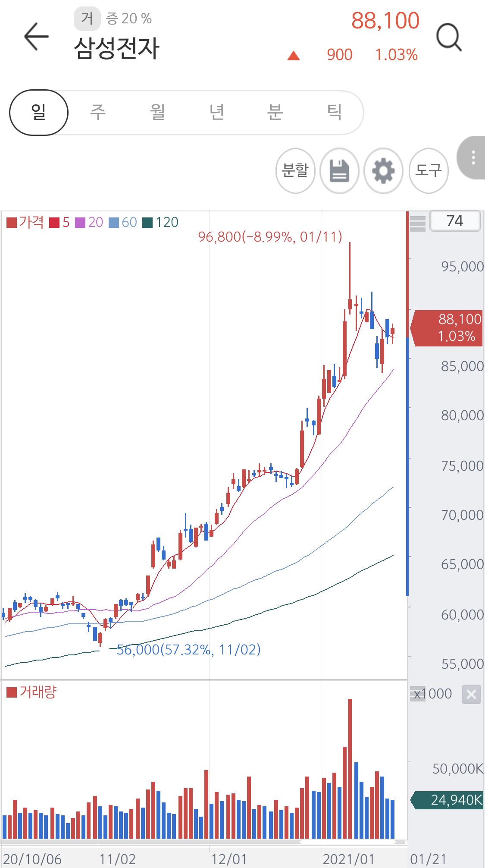
Task: Click the 20-day moving average swatch
Action: (x=80, y=223)
